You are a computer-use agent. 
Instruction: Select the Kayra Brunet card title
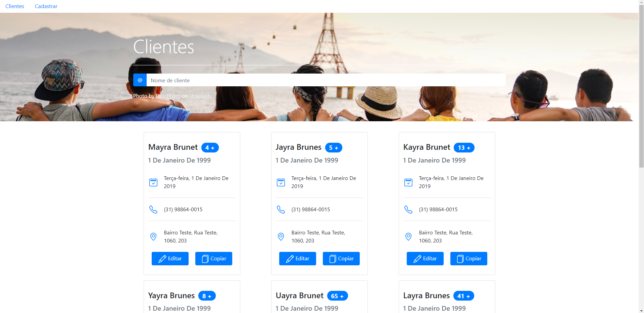[x=427, y=147]
